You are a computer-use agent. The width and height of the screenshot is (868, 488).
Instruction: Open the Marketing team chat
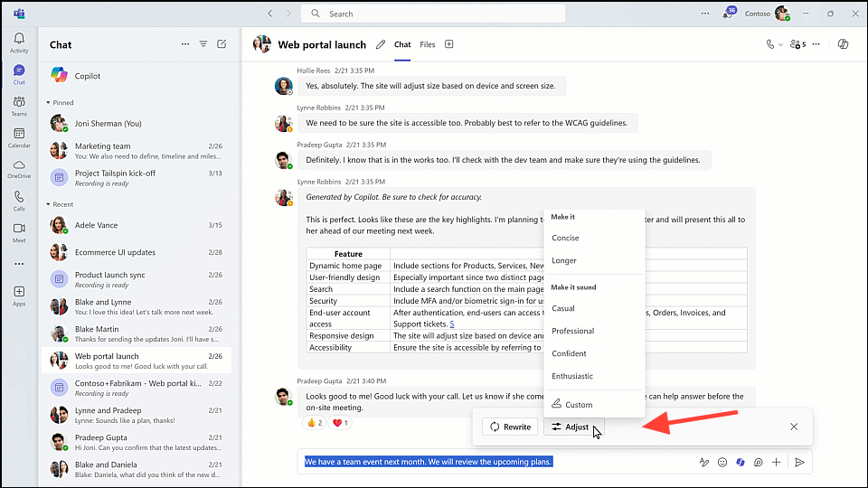coord(137,151)
